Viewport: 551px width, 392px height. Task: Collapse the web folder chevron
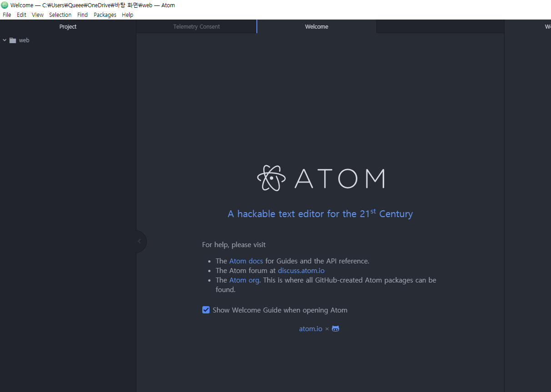(x=5, y=40)
